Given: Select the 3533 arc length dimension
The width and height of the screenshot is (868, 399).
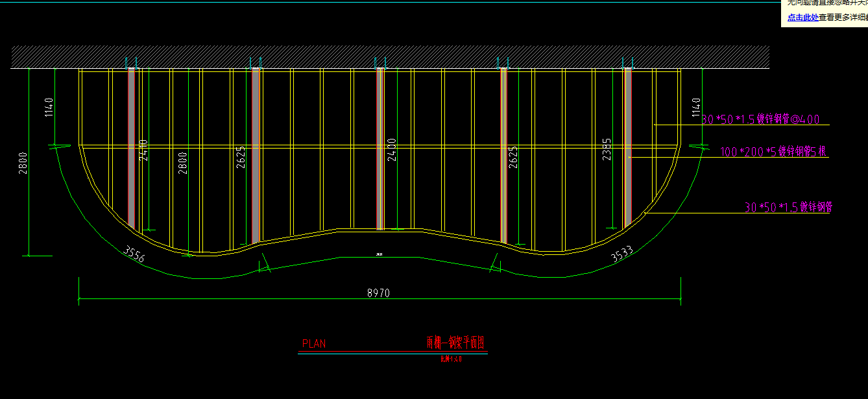Looking at the screenshot, I should (x=622, y=254).
